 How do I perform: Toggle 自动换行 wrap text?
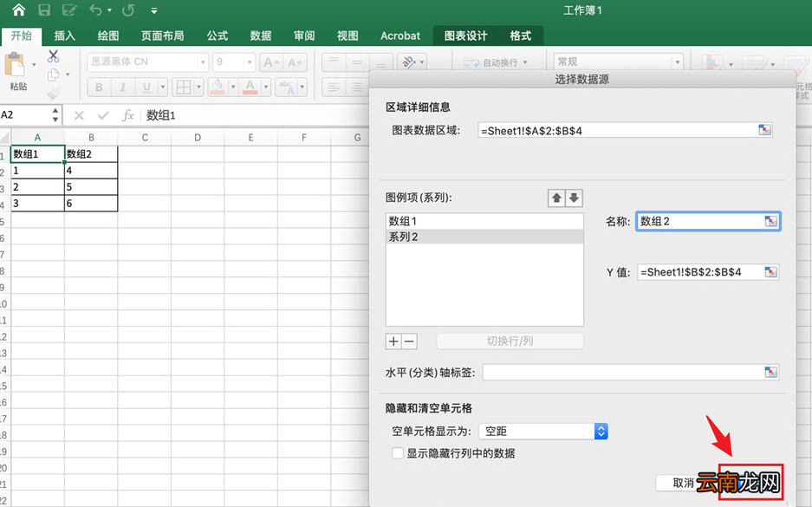click(x=496, y=62)
